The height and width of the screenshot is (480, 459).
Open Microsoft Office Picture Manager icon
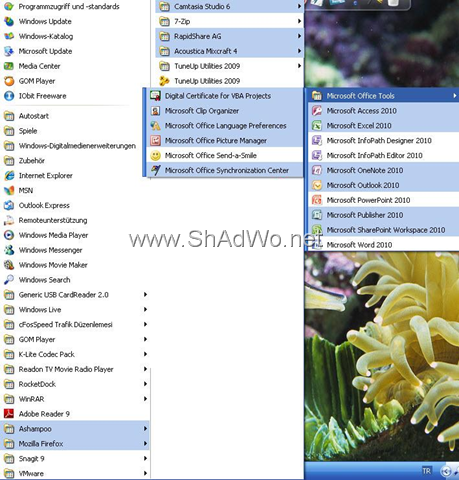coord(155,141)
